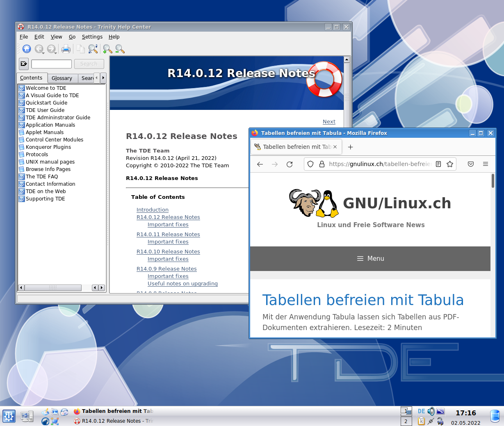Open R14.0.9 Release Notes link

pos(166,269)
